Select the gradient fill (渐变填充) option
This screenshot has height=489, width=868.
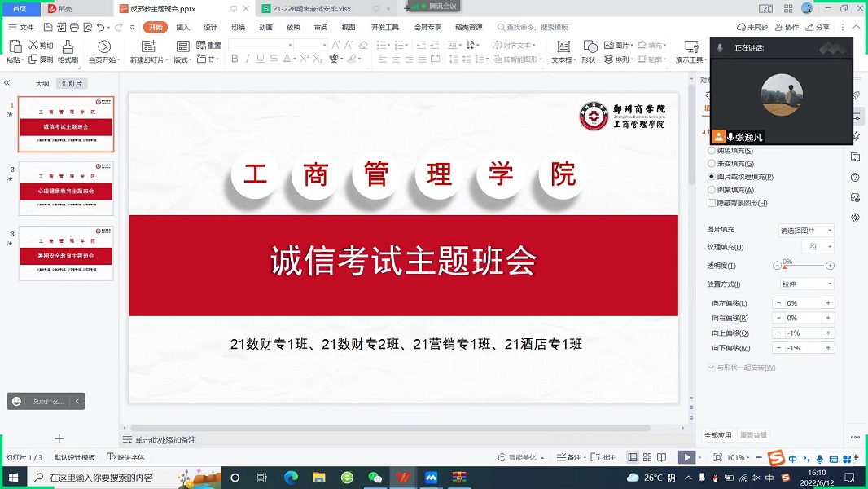(712, 164)
